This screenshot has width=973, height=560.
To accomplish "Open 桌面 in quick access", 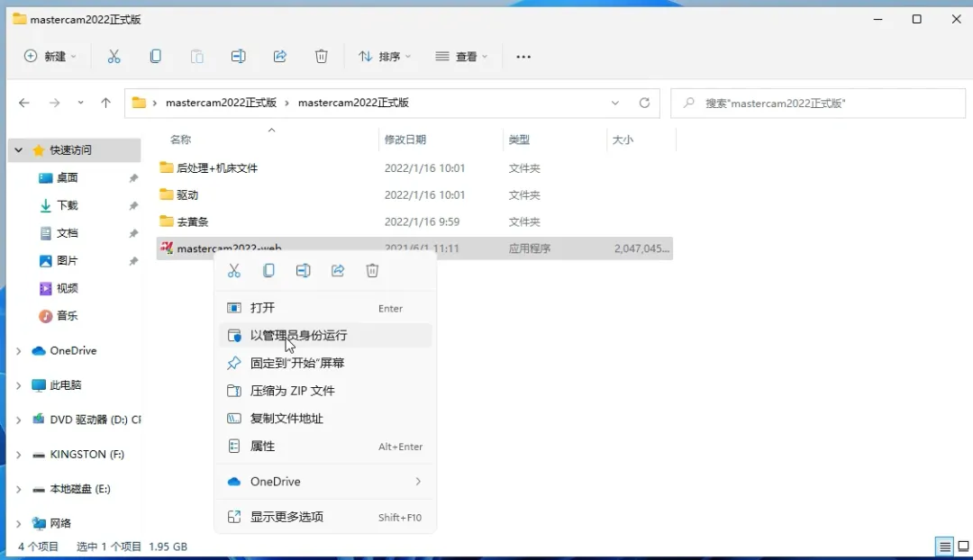I will (67, 178).
